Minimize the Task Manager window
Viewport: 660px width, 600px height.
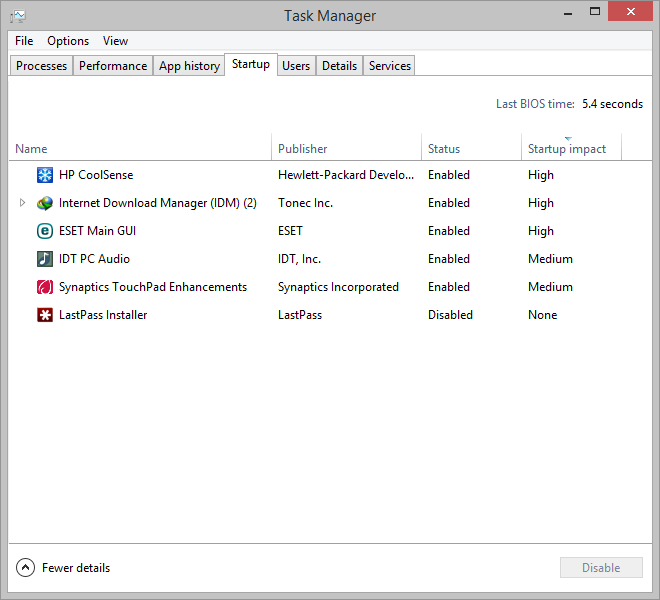[568, 13]
